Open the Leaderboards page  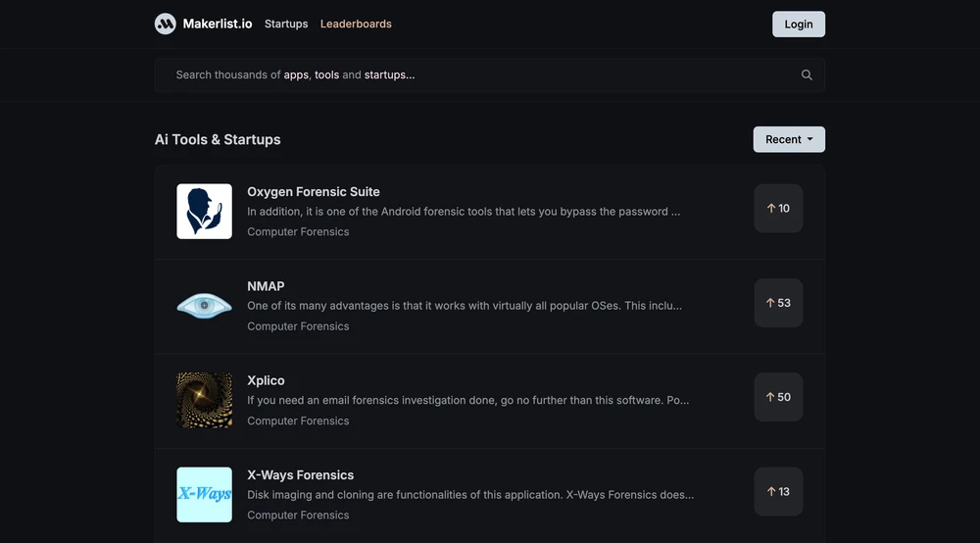pyautogui.click(x=356, y=24)
